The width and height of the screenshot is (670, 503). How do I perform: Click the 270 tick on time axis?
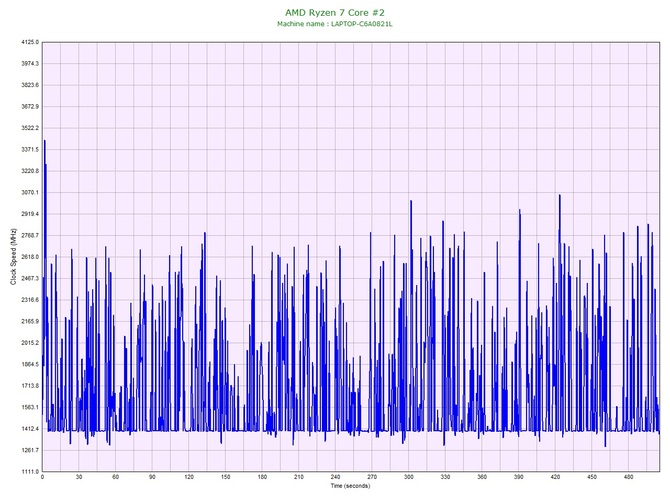coord(372,477)
